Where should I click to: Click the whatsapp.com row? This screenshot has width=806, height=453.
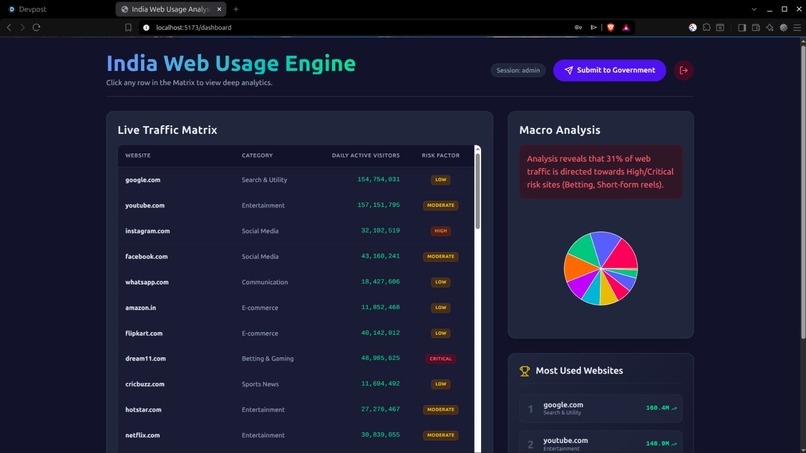coord(296,282)
